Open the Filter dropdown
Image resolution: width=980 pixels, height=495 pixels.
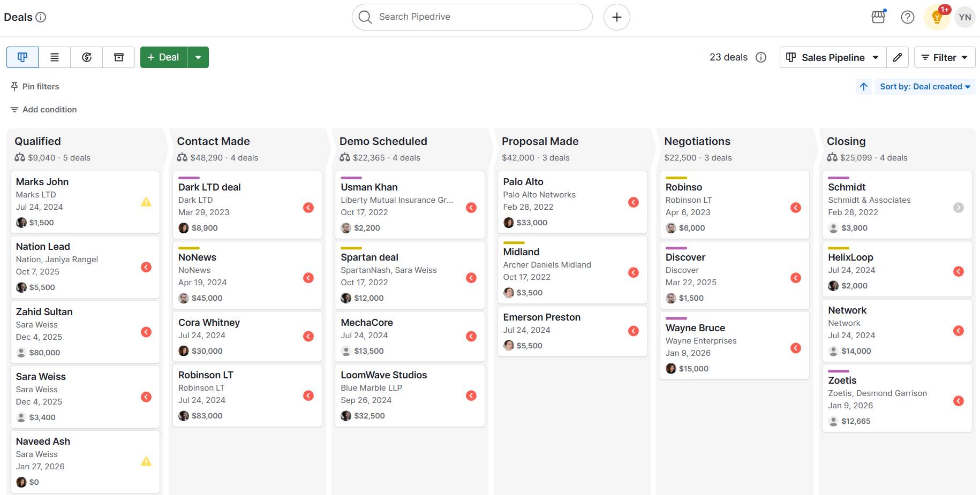click(x=944, y=57)
